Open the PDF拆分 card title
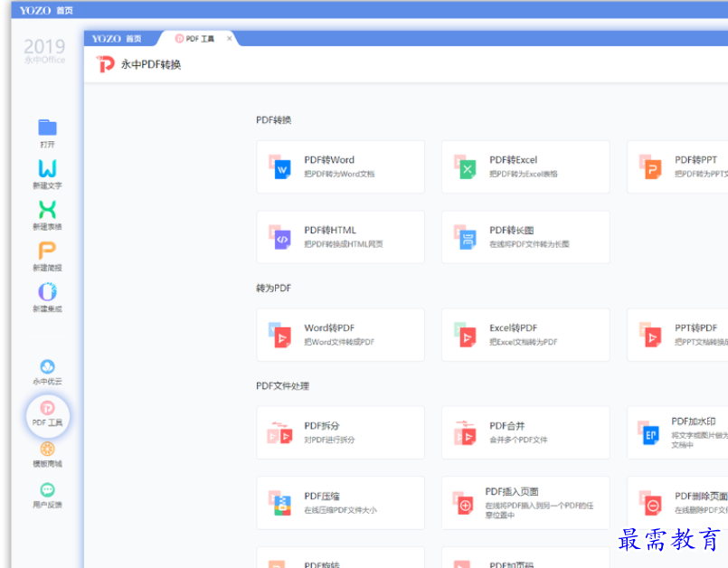This screenshot has width=728, height=568. pos(322,426)
